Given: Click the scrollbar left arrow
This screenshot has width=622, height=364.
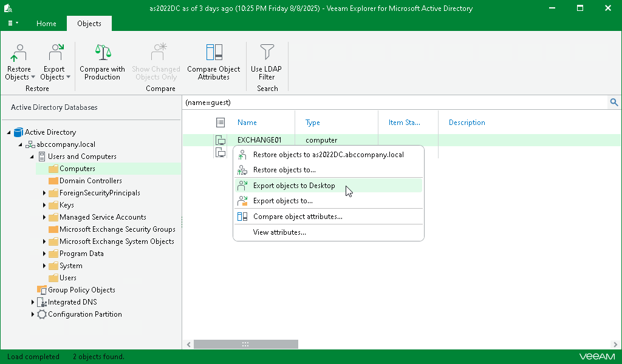Looking at the screenshot, I should point(189,345).
